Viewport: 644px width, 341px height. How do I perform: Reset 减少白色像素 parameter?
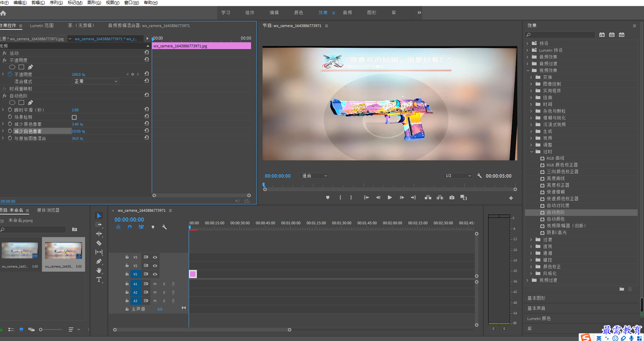pyautogui.click(x=147, y=131)
